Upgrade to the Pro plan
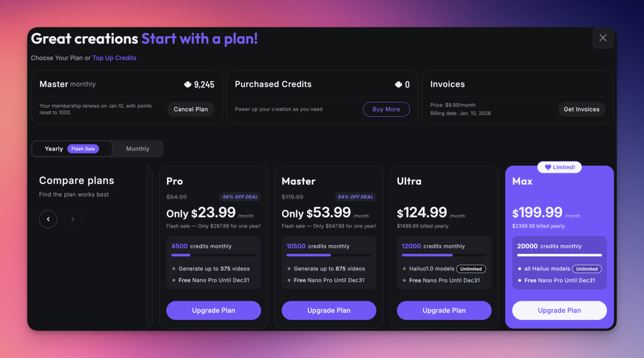 click(x=213, y=310)
